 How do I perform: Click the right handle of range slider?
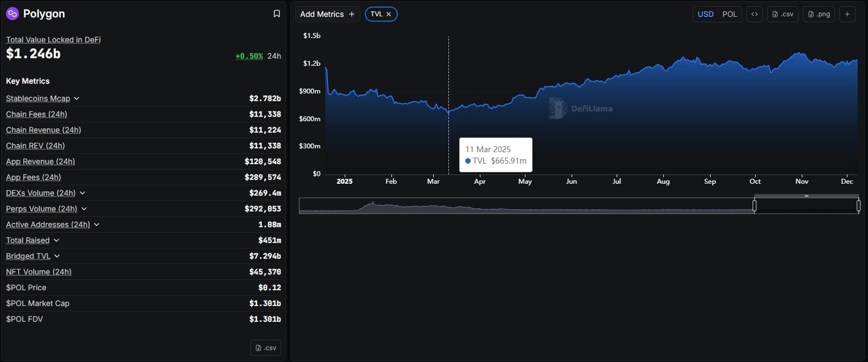[858, 205]
